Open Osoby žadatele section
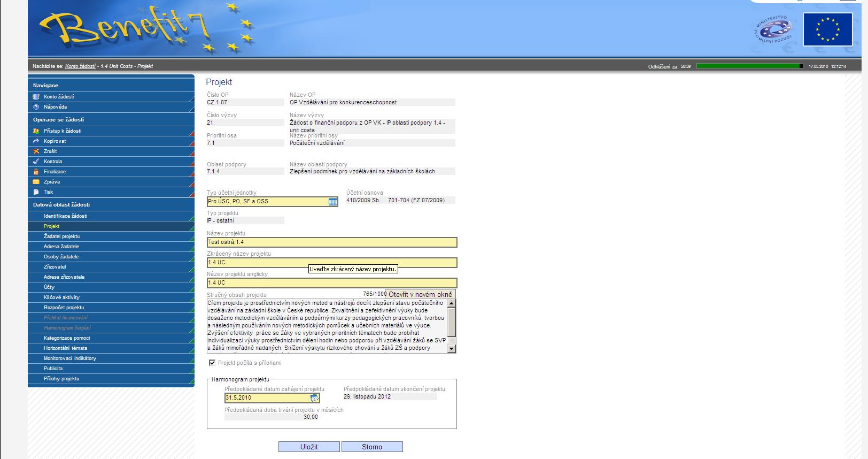Screen dimensions: 868x459 coord(111,257)
